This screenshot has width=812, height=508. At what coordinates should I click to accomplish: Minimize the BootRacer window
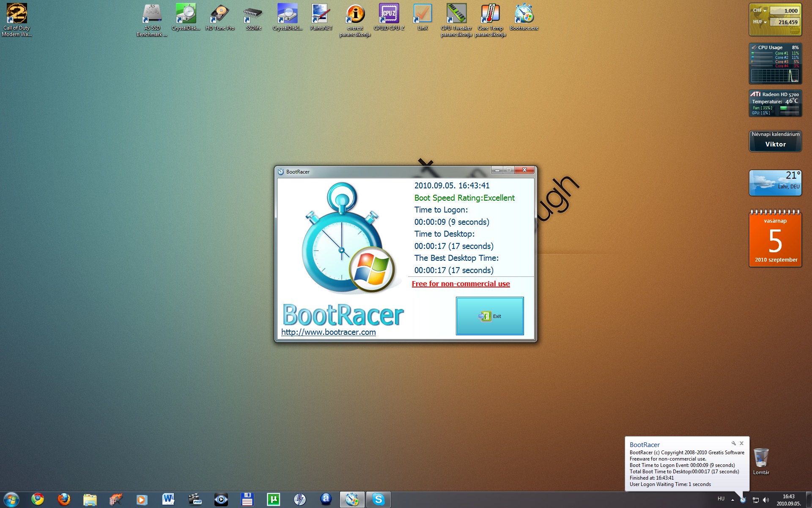(x=497, y=170)
